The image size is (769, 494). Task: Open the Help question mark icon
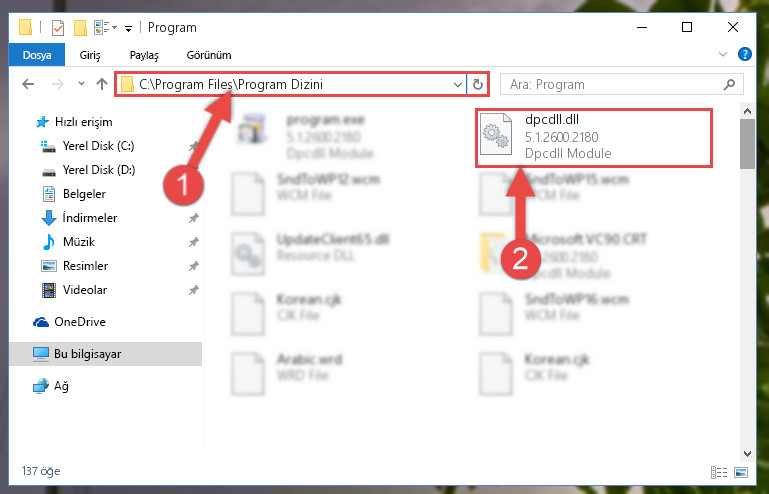point(744,54)
